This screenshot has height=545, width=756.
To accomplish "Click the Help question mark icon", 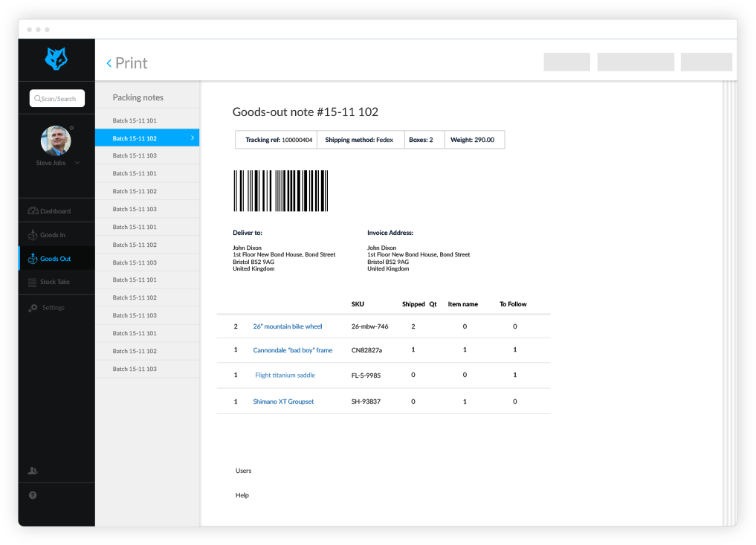I will click(33, 495).
